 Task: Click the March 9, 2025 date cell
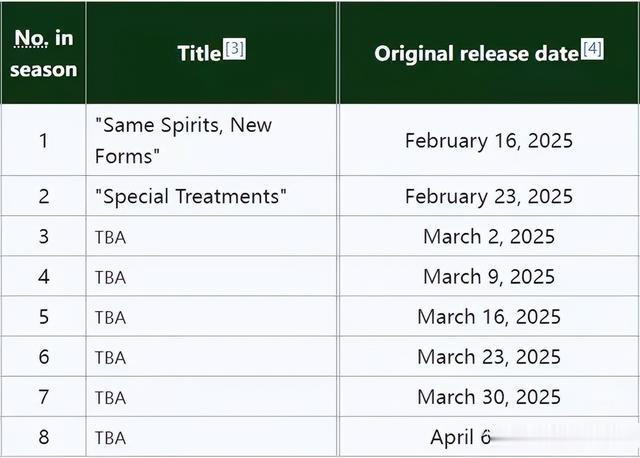pos(489,276)
